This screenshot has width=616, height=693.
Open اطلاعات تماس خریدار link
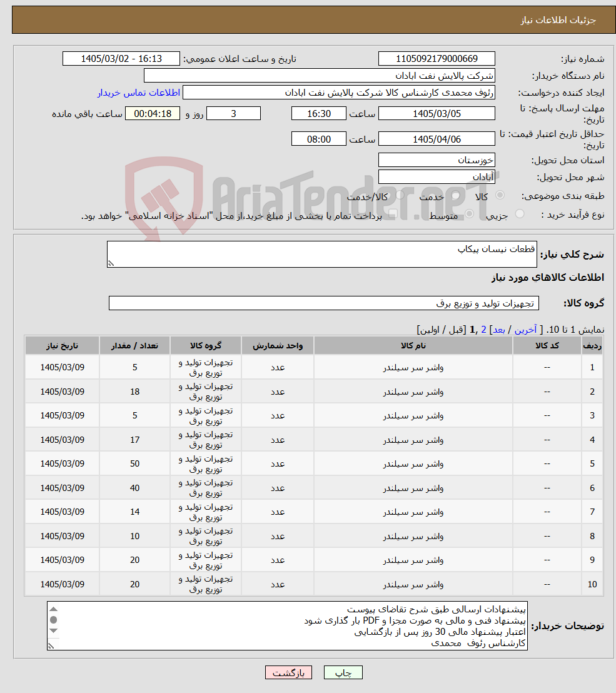pyautogui.click(x=139, y=93)
